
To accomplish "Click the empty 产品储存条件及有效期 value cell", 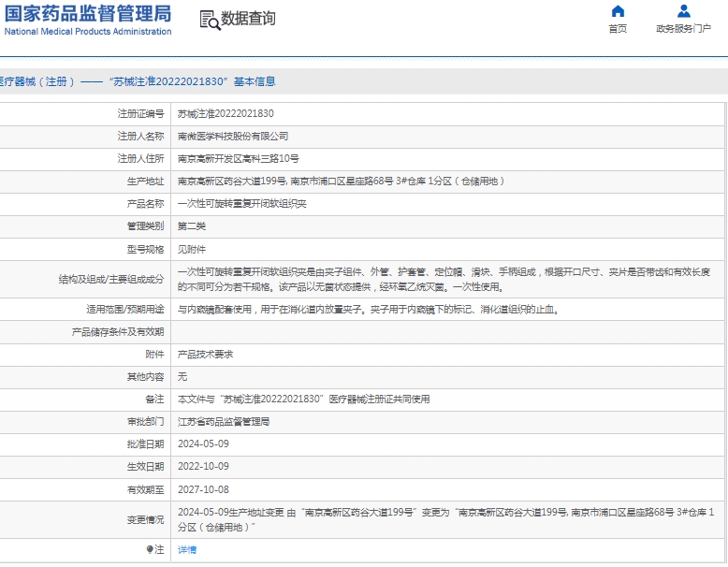I will (x=447, y=332).
